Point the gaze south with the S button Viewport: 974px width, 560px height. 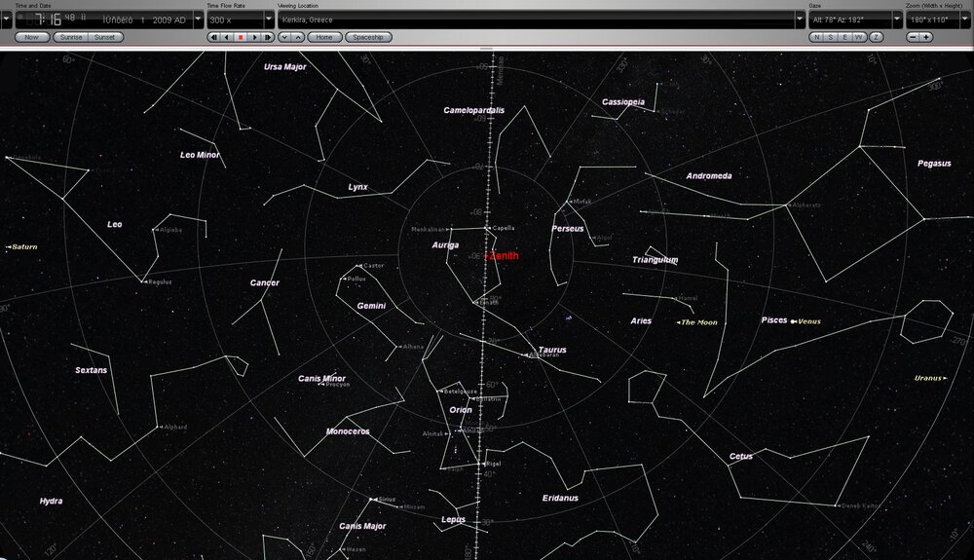[x=831, y=37]
